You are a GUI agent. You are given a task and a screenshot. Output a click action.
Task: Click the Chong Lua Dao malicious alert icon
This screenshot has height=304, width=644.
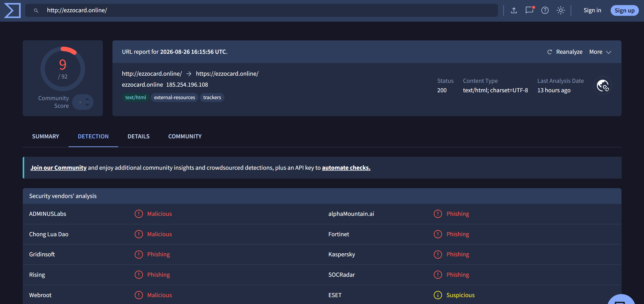(x=139, y=234)
